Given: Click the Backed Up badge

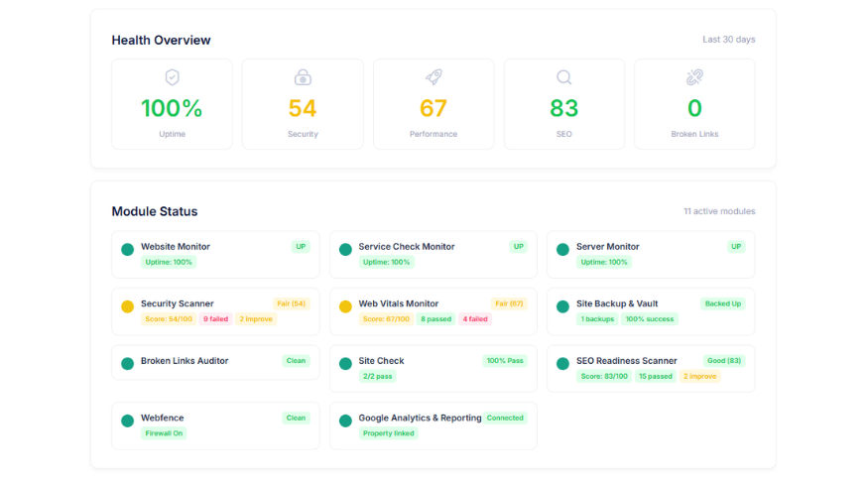Looking at the screenshot, I should pyautogui.click(x=723, y=303).
